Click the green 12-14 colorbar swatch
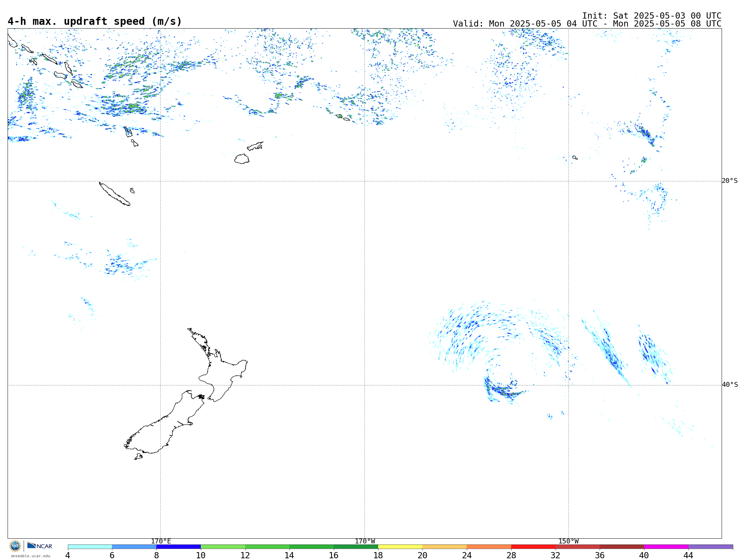This screenshot has height=560, width=744. coord(267,547)
